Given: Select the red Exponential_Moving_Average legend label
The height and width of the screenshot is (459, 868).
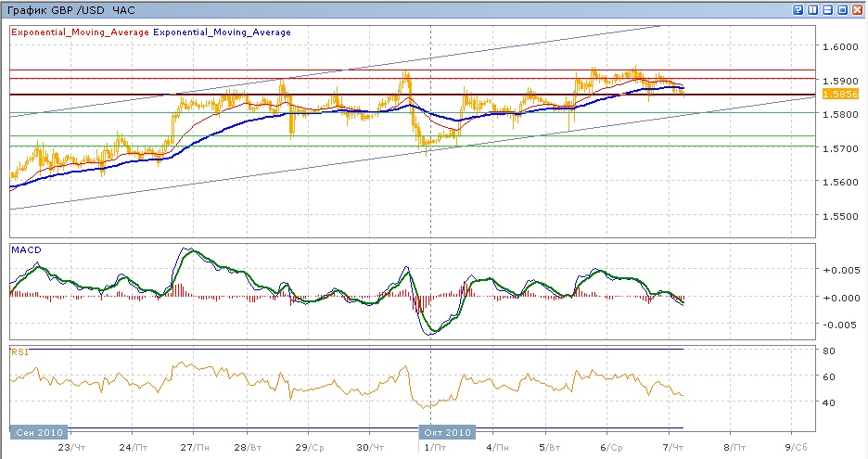Looking at the screenshot, I should [x=79, y=32].
